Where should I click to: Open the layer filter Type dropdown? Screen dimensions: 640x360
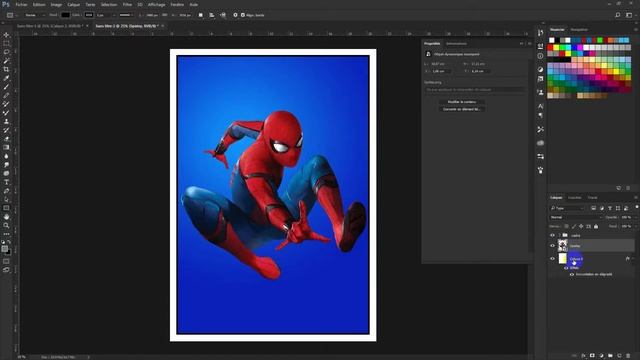point(567,208)
